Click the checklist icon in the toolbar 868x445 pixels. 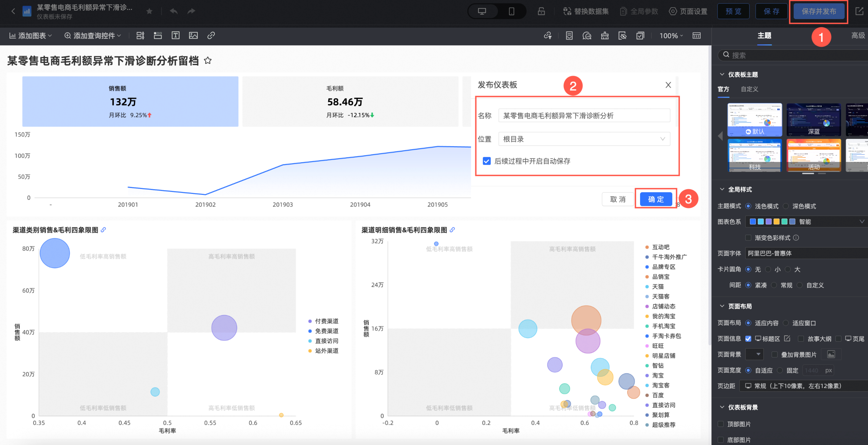pos(640,35)
